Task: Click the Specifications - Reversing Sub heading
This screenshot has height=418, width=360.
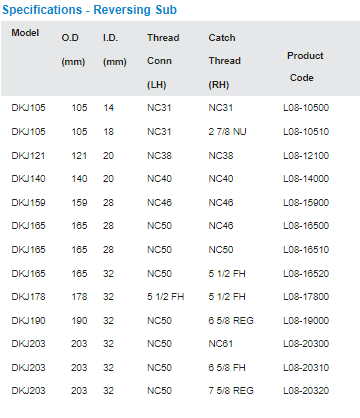Action: (x=89, y=10)
